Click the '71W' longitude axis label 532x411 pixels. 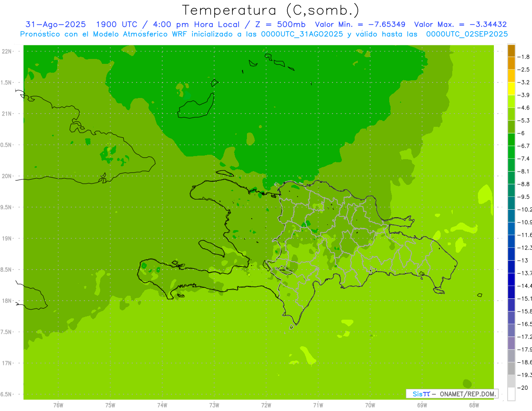click(x=318, y=405)
